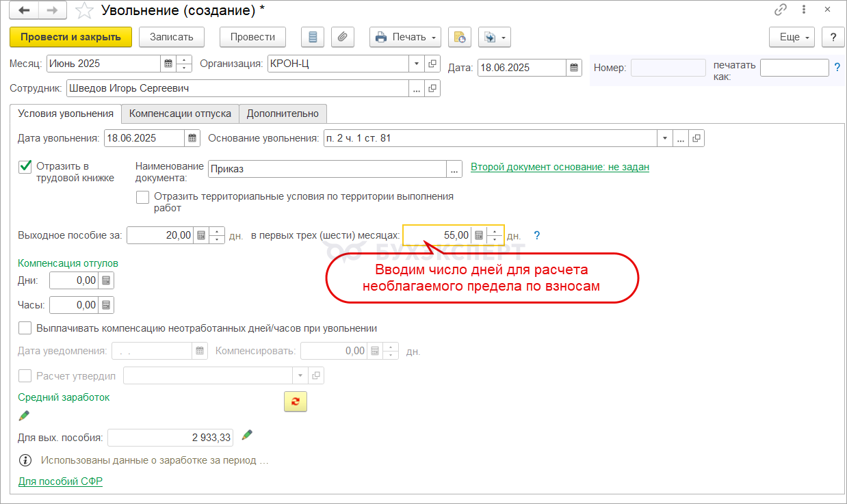Screen dimensions: 847x504
Task: Click the red refresh average earnings button
Action: [x=296, y=401]
